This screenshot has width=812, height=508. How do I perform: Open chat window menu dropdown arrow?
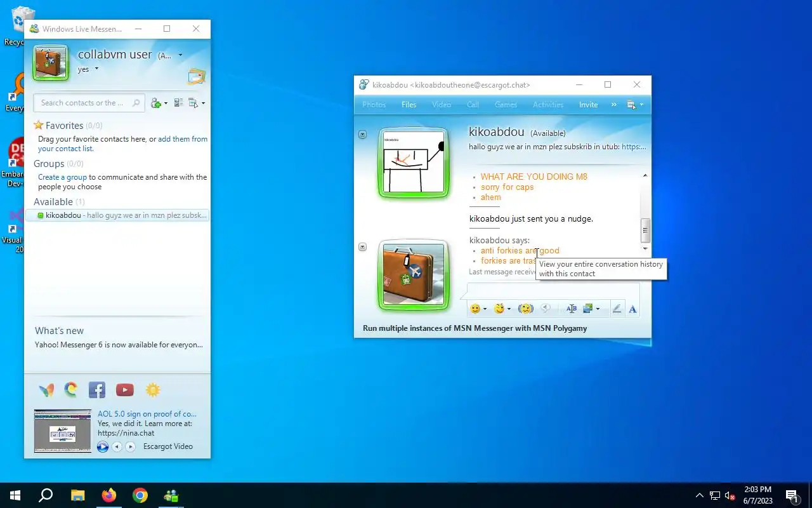click(641, 105)
